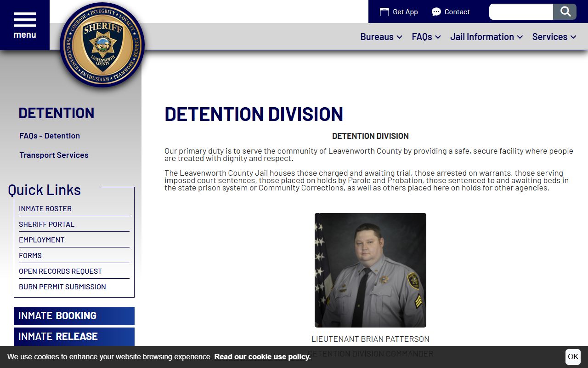The width and height of the screenshot is (588, 368).
Task: Expand the FAQs dropdown menu
Action: pos(426,37)
